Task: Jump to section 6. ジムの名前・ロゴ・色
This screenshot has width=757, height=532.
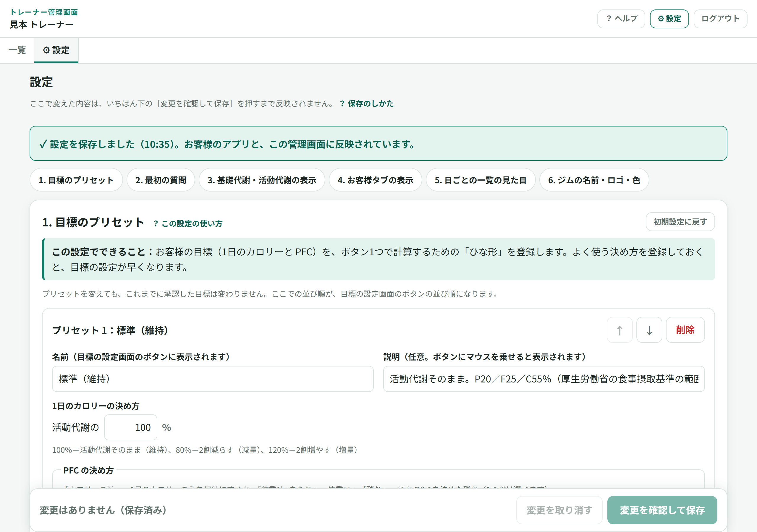Action: (x=594, y=180)
